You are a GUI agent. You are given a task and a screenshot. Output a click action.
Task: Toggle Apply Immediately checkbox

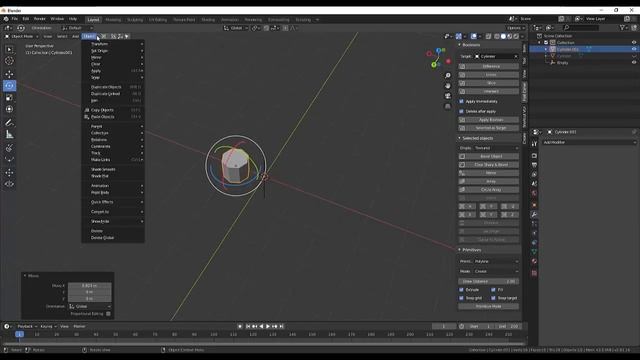click(462, 101)
